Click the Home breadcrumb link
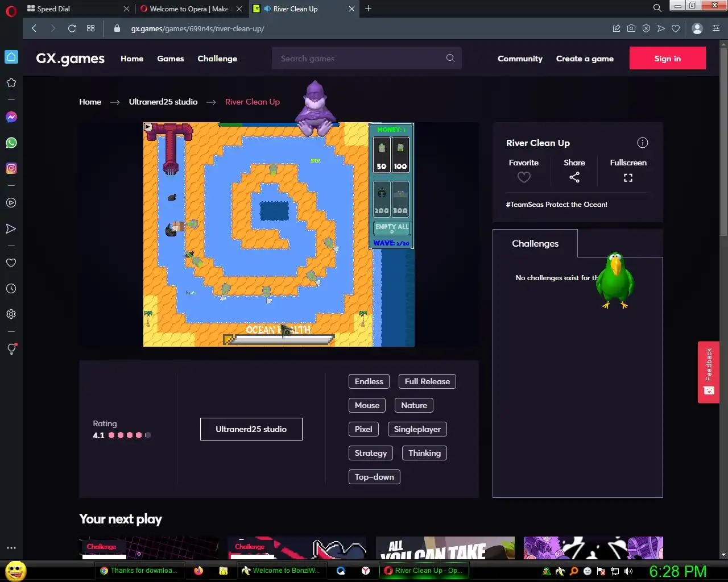The width and height of the screenshot is (728, 582). (90, 102)
